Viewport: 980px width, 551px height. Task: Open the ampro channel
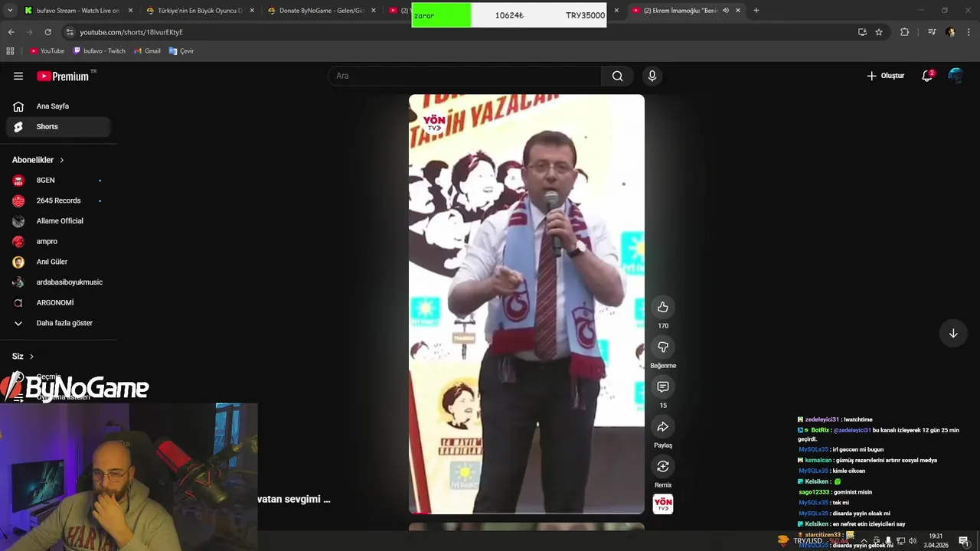click(58, 241)
